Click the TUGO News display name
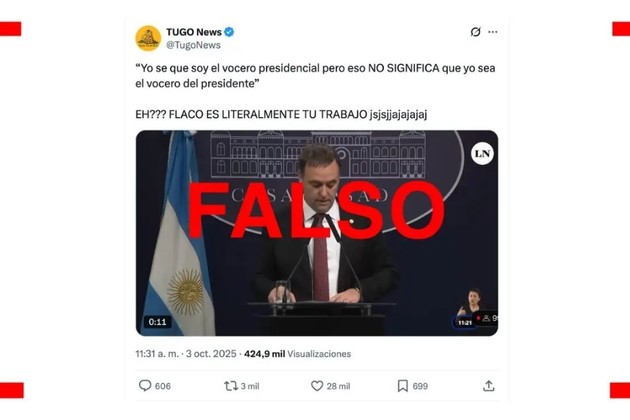This screenshot has width=630, height=420. 194,32
